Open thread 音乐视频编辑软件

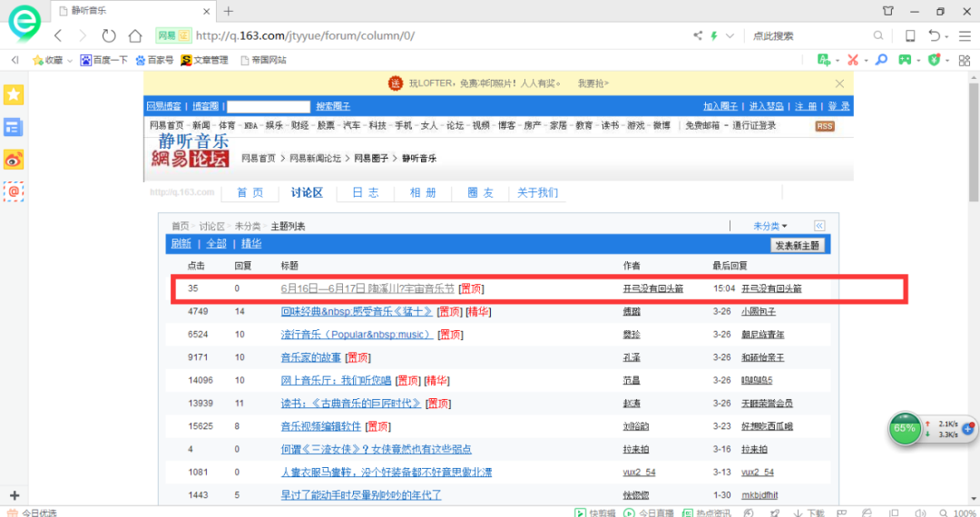(x=320, y=425)
